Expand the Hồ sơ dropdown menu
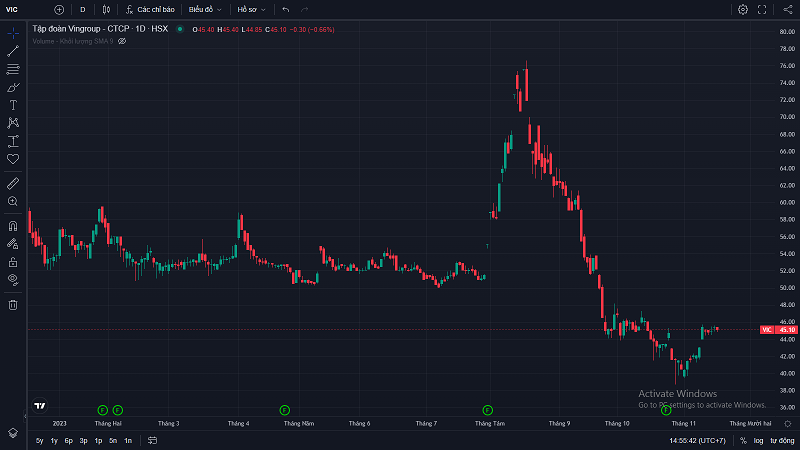The image size is (800, 450). 252,9
